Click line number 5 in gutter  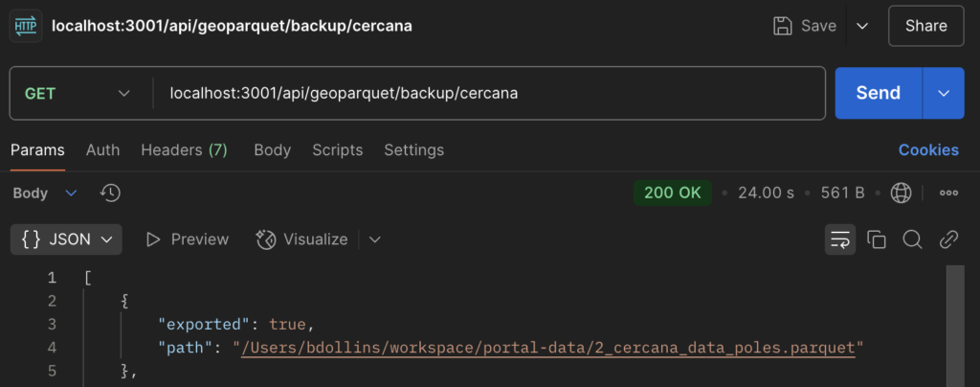52,372
